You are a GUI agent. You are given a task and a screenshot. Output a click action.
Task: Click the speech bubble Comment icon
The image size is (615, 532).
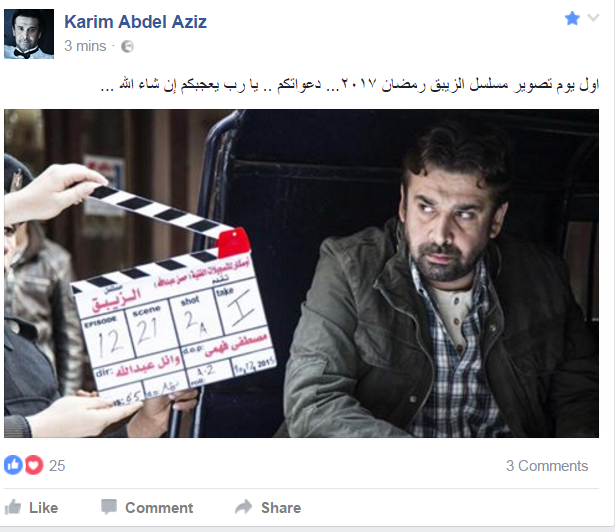109,506
